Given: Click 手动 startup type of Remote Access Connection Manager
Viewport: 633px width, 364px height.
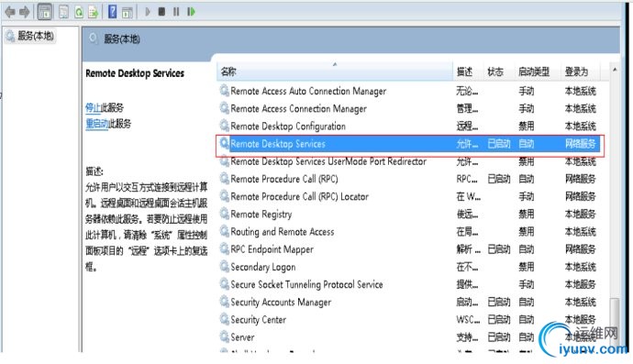Looking at the screenshot, I should pyautogui.click(x=526, y=109).
